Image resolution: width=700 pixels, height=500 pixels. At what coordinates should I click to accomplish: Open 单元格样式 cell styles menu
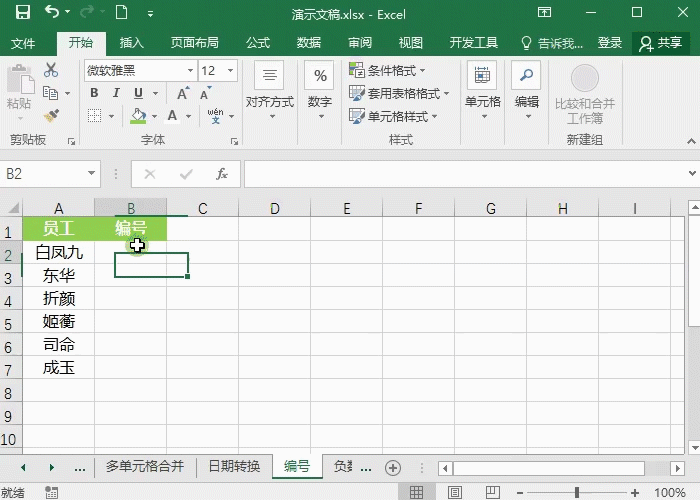393,116
